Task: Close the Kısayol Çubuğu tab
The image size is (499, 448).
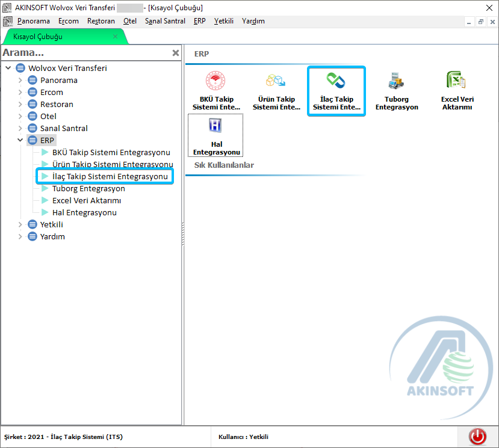Action: click(115, 37)
